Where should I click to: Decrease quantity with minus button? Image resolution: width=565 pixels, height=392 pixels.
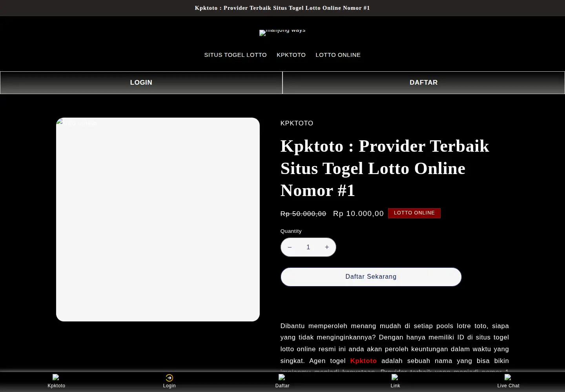(x=290, y=247)
